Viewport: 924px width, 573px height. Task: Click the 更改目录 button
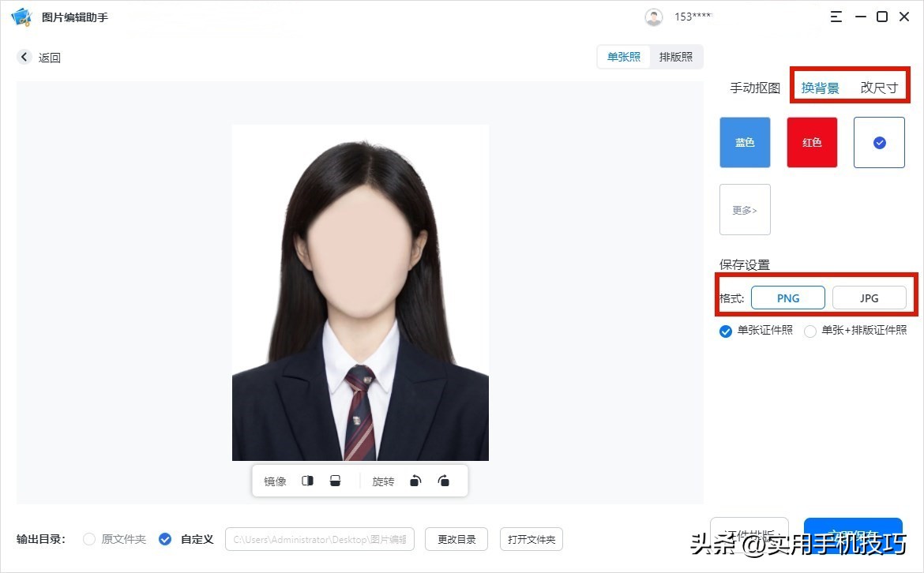point(456,539)
